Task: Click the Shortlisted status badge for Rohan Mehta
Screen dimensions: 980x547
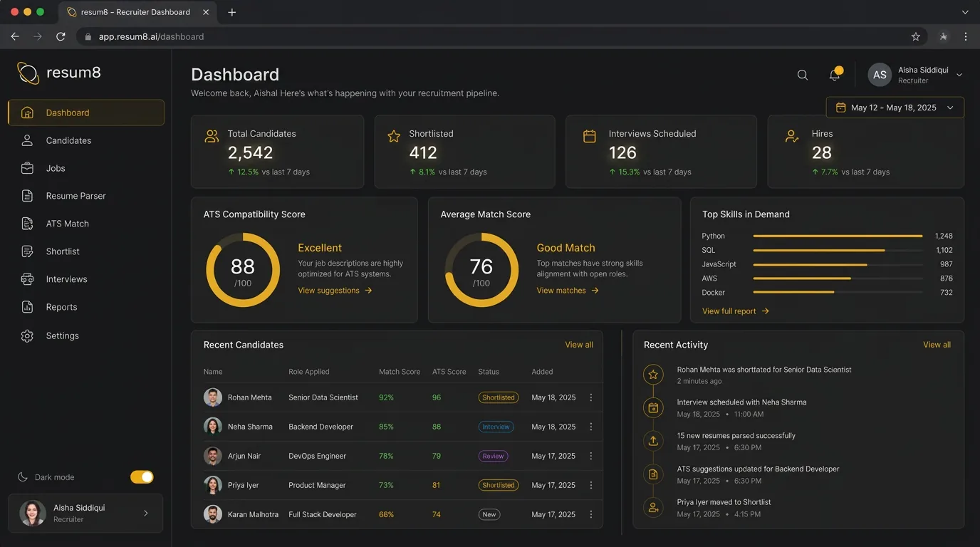Action: (x=499, y=397)
